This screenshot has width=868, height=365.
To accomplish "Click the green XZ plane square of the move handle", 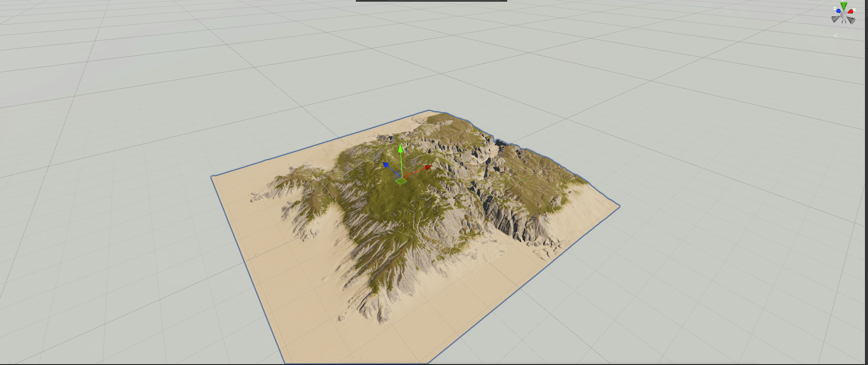I will (401, 181).
